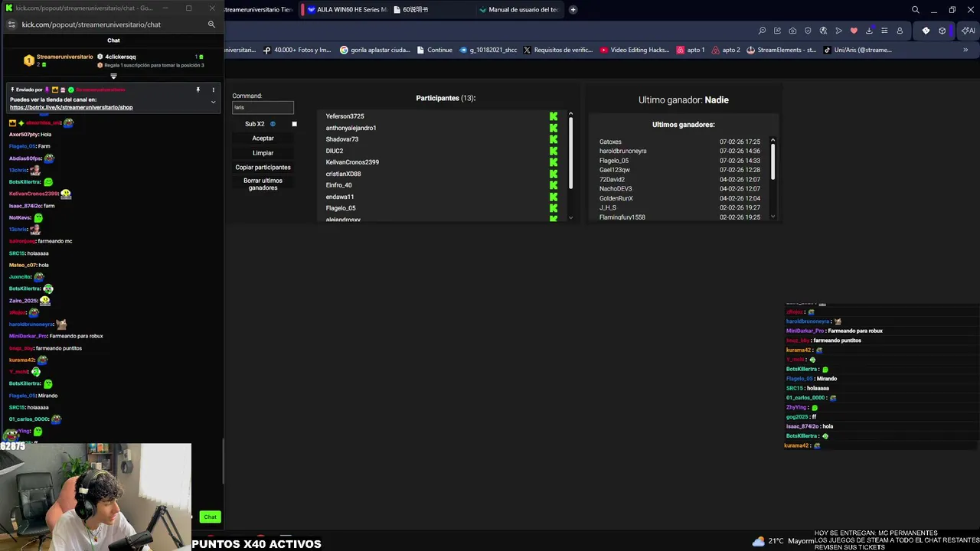Open StreamElements bookmark
Screen dimensions: 980x551
[x=781, y=50]
